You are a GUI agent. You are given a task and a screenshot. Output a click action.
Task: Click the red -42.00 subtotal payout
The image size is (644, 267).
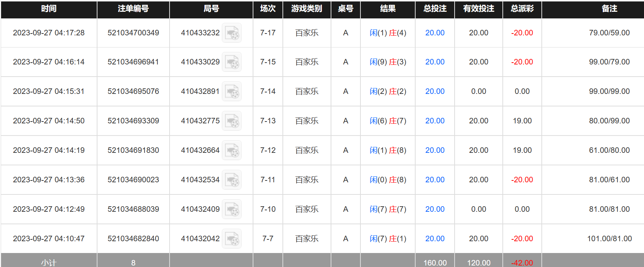(x=522, y=263)
